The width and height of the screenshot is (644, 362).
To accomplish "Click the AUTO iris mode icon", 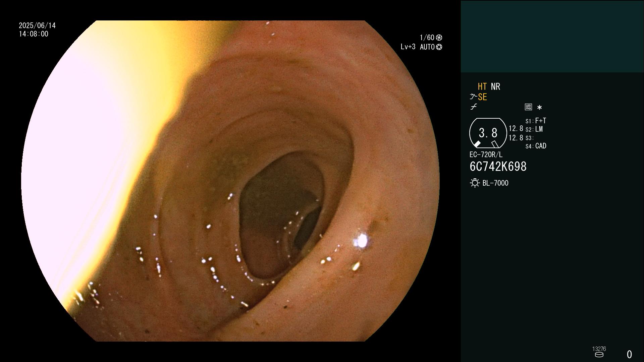I will (x=439, y=47).
